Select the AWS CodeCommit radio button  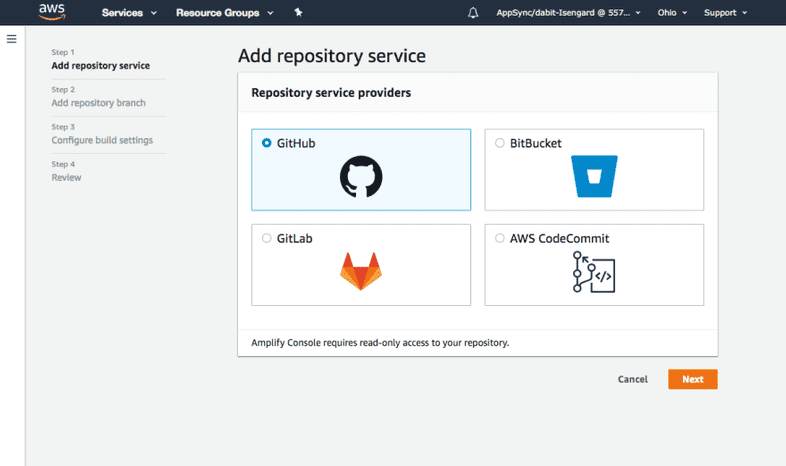pos(500,238)
